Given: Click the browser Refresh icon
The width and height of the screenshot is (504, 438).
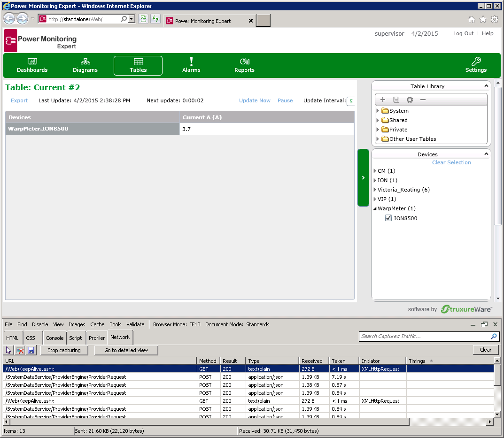Looking at the screenshot, I should [x=155, y=19].
